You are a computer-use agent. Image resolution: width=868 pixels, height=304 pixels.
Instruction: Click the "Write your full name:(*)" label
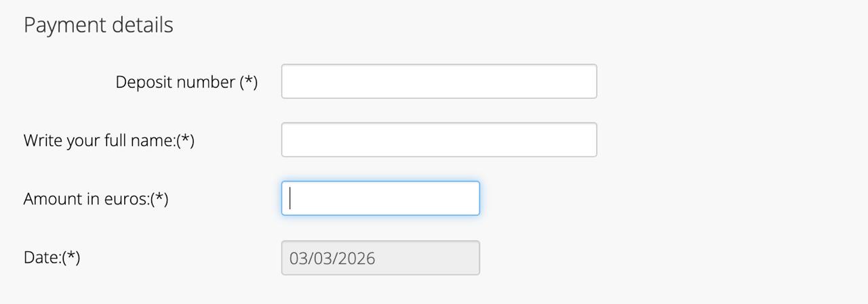click(108, 140)
